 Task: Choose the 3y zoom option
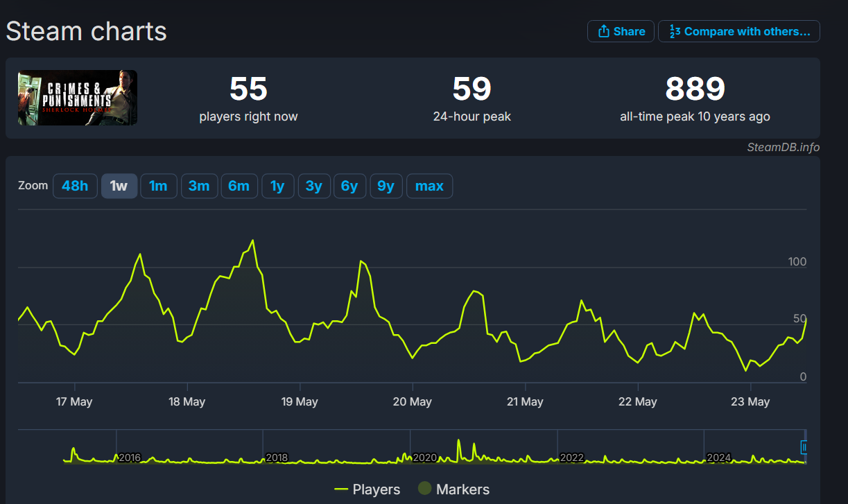coord(314,186)
